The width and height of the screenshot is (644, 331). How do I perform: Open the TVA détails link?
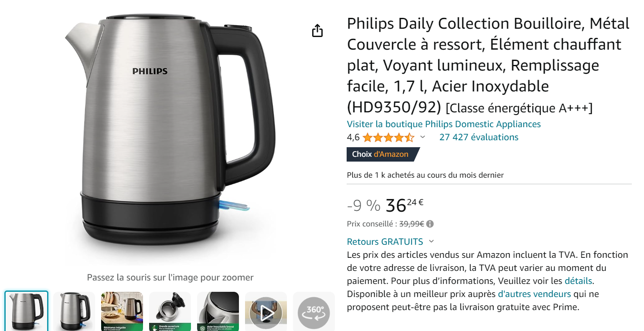point(579,281)
